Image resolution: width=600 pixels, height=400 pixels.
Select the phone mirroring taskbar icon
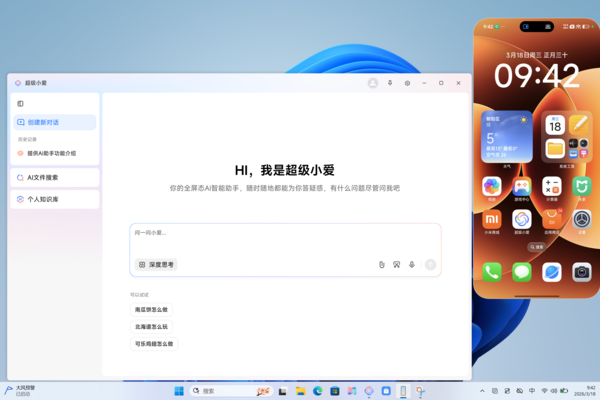[x=403, y=391]
